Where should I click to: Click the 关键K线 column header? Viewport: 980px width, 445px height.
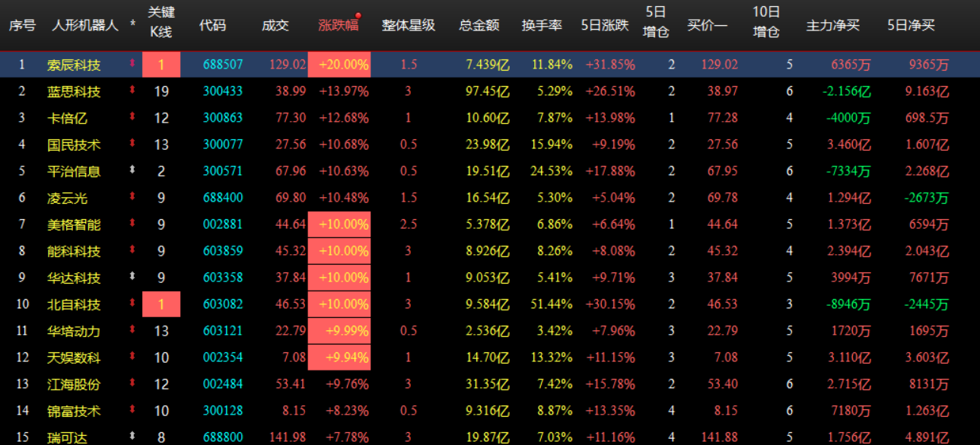[161, 22]
